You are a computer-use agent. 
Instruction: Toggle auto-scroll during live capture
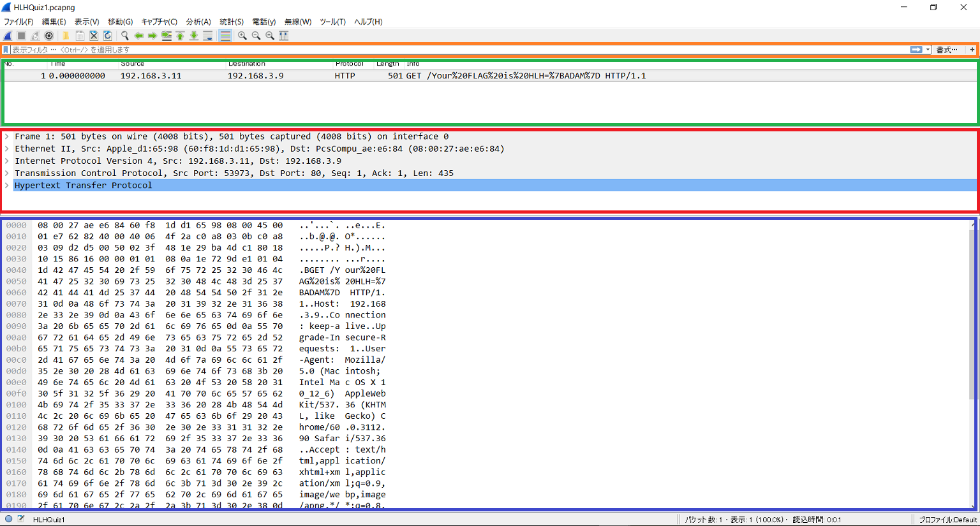[207, 36]
